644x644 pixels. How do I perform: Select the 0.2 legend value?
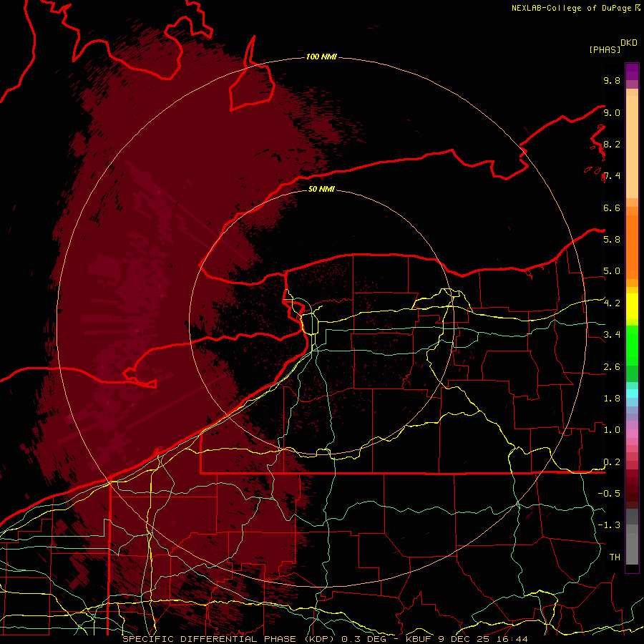tap(612, 462)
